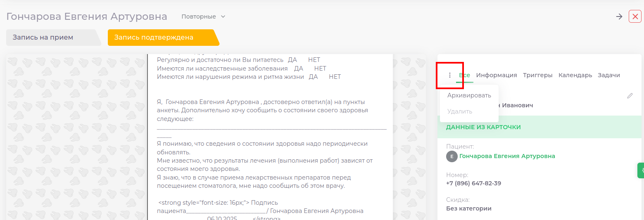This screenshot has width=644, height=220.
Task: Select the Запись подтверждена stage
Action: (163, 38)
